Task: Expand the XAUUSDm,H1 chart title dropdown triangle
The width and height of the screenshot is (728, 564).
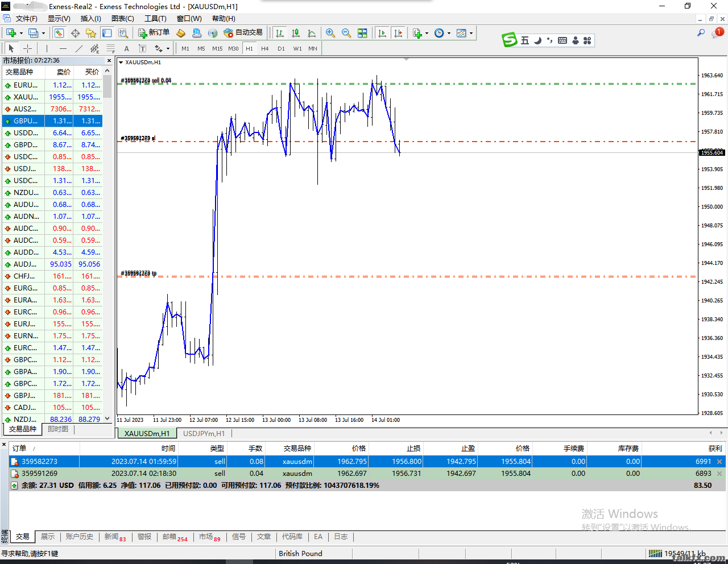Action: 121,63
